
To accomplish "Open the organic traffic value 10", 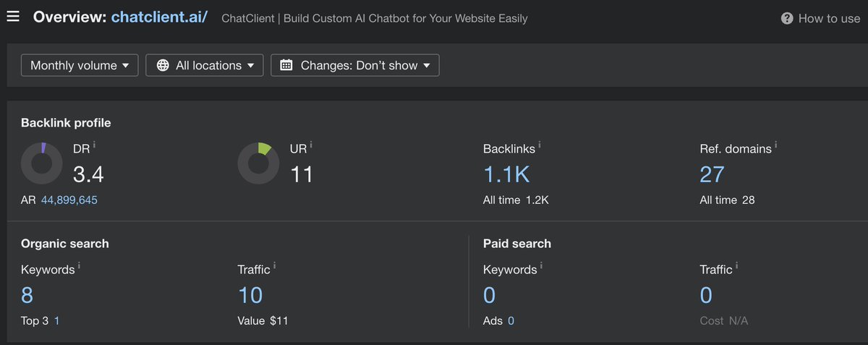I will [x=250, y=295].
